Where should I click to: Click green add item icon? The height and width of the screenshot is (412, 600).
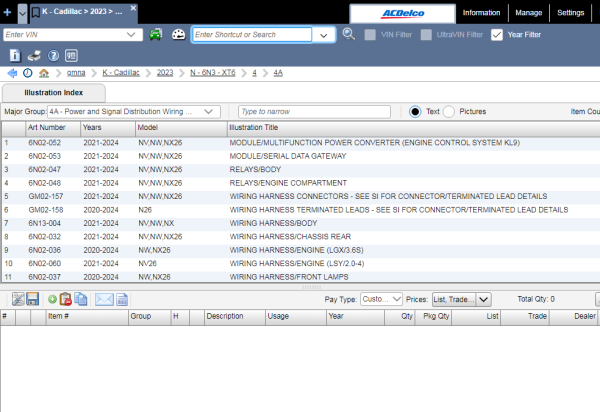coord(52,300)
